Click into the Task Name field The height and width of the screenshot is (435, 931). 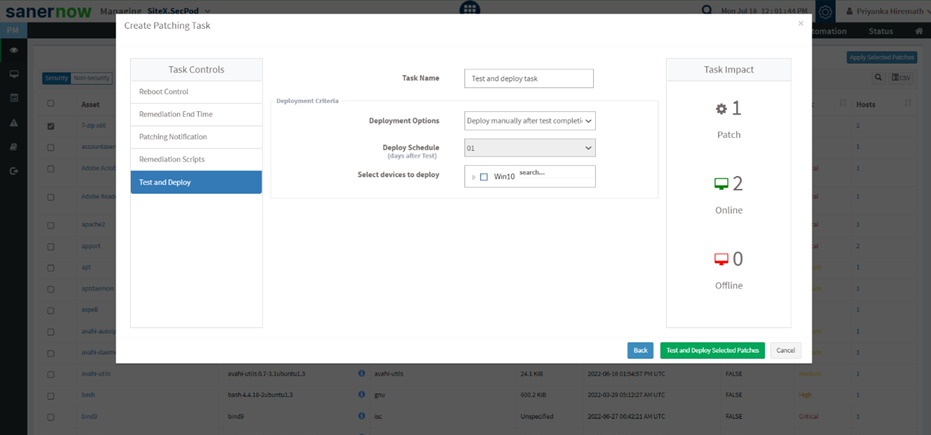528,78
